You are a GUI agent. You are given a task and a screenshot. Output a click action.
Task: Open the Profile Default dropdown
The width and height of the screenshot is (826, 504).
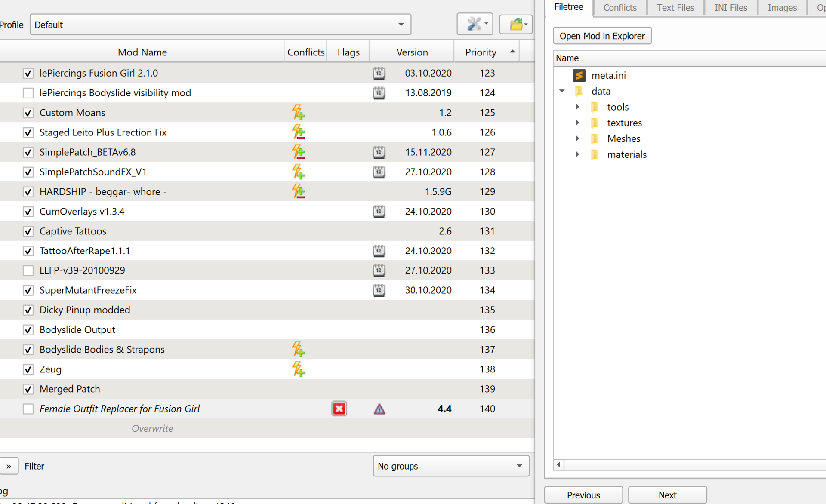click(220, 25)
